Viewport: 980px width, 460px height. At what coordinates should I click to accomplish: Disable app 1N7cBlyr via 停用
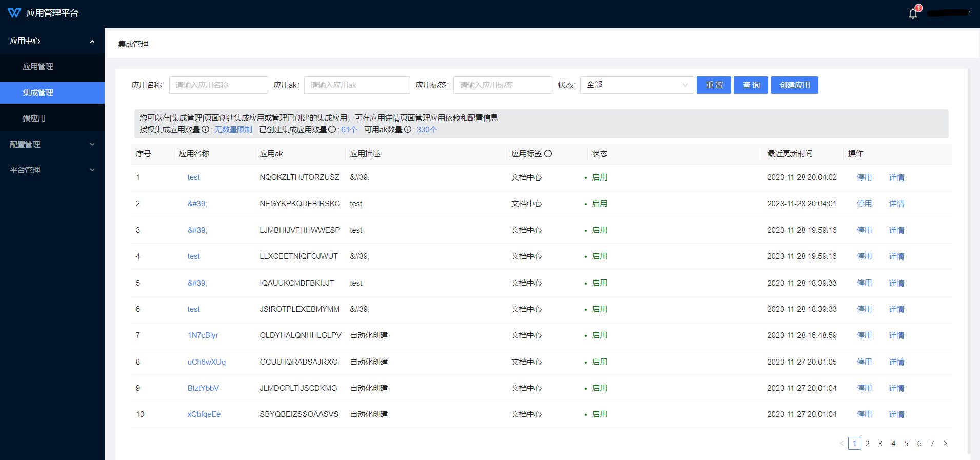(x=864, y=335)
